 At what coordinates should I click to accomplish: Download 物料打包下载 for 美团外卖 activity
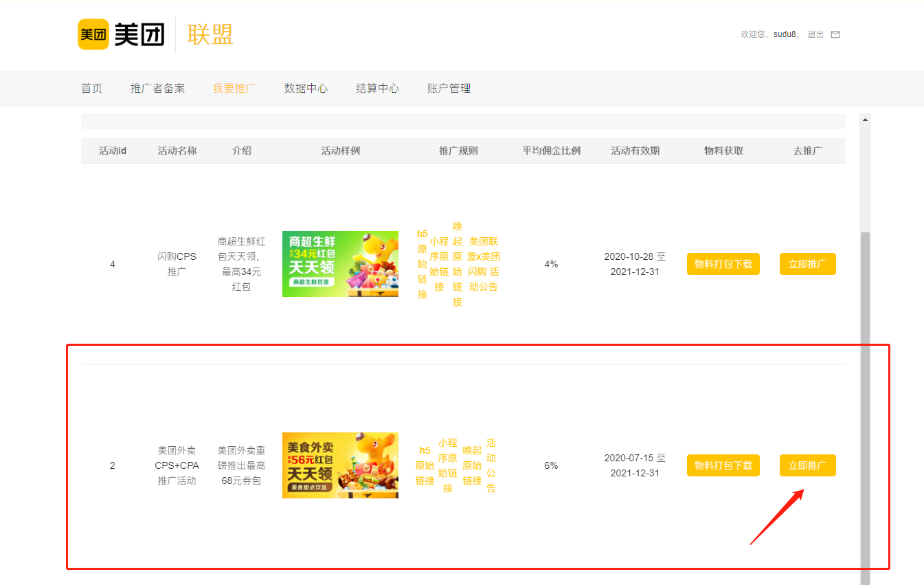click(723, 465)
